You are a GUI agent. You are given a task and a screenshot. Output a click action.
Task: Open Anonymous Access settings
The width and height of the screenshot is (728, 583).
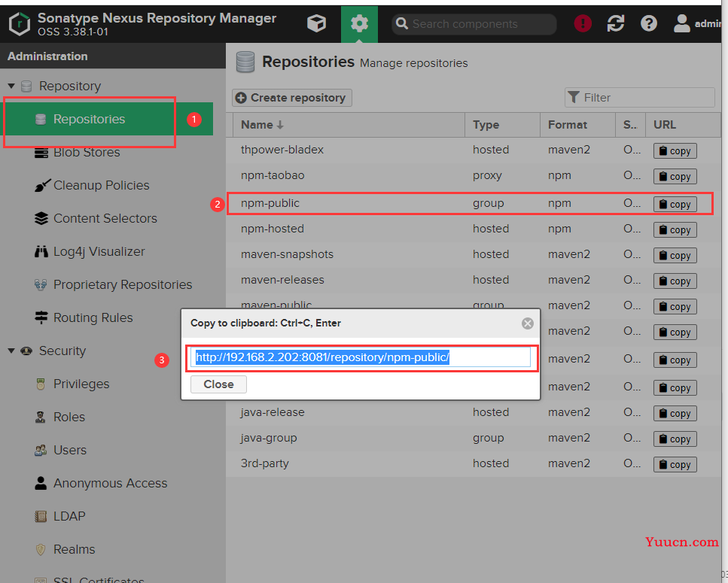[x=110, y=483]
